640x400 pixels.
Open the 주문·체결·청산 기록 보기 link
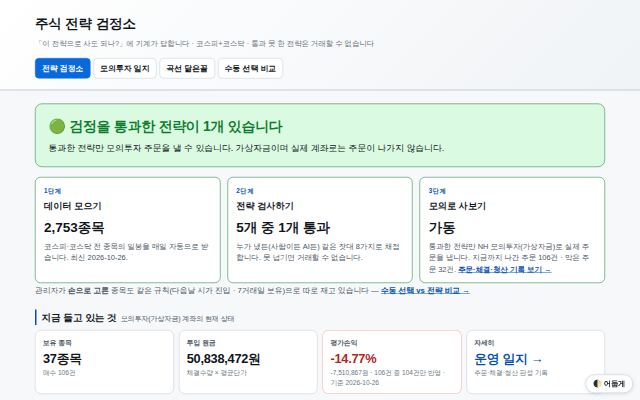point(504,269)
